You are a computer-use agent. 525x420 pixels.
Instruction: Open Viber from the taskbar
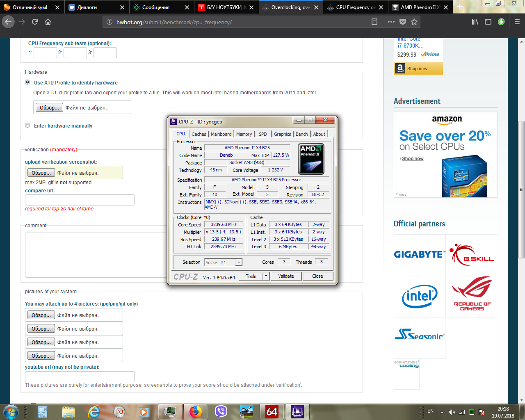click(221, 411)
